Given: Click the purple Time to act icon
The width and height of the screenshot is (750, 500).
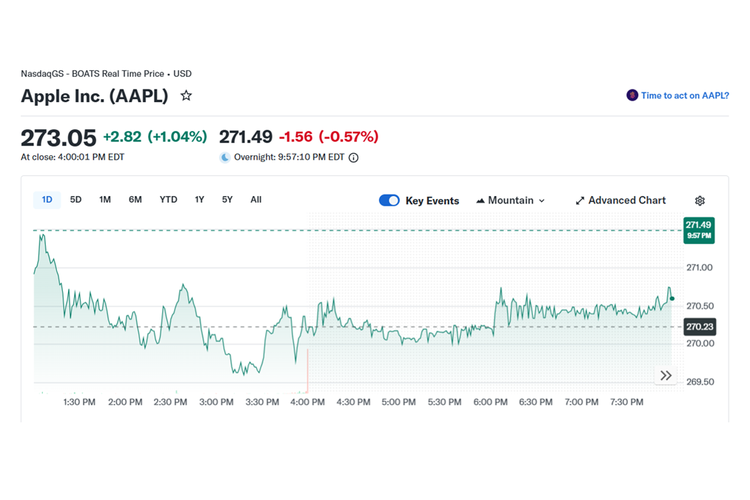Looking at the screenshot, I should [x=632, y=95].
